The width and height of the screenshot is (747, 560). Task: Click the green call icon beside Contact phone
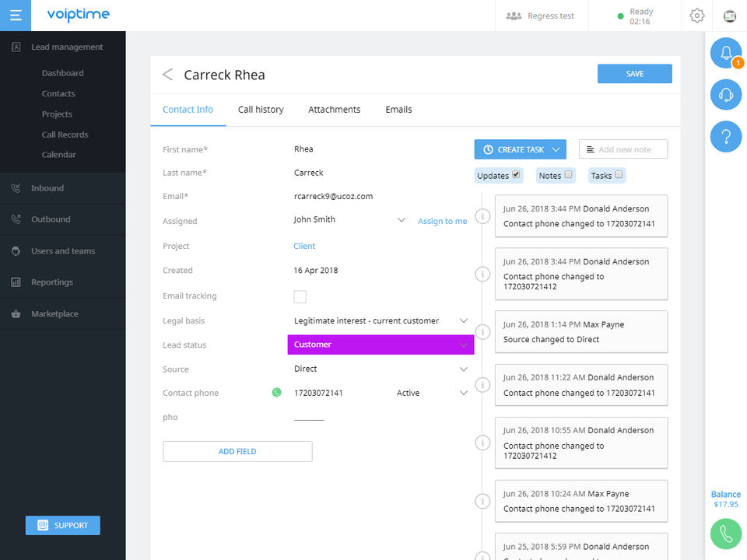[276, 393]
